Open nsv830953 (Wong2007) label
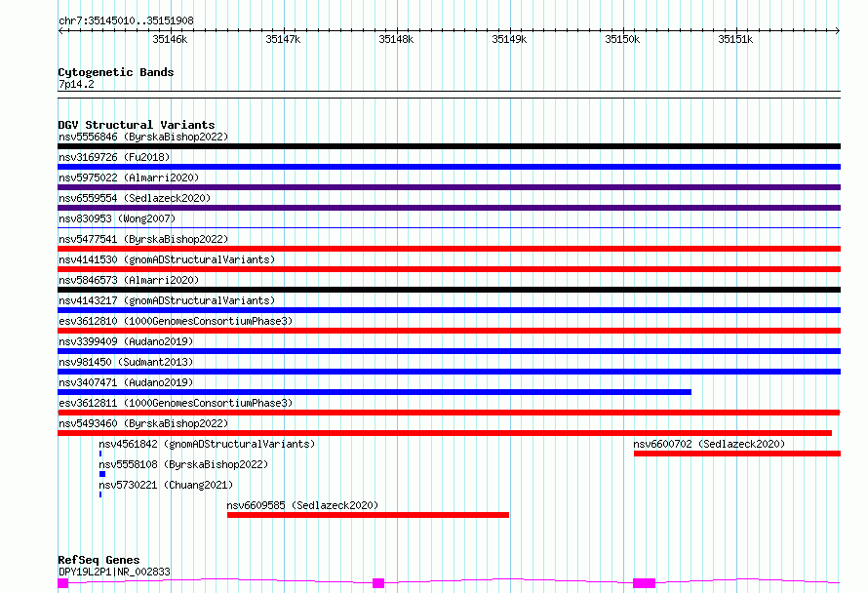The image size is (868, 593). pyautogui.click(x=117, y=218)
